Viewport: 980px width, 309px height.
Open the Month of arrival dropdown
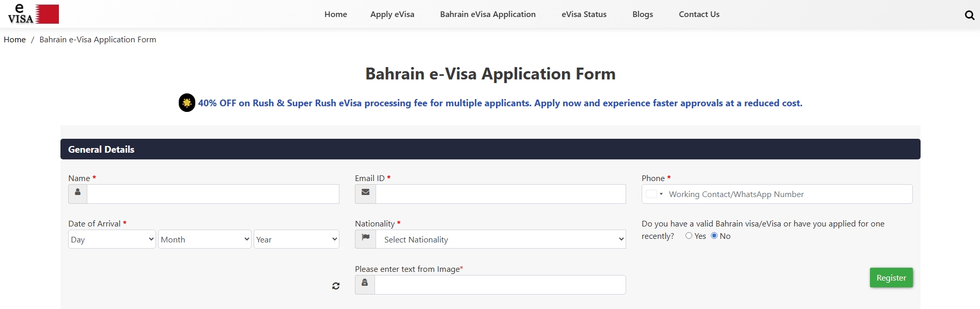click(x=205, y=239)
